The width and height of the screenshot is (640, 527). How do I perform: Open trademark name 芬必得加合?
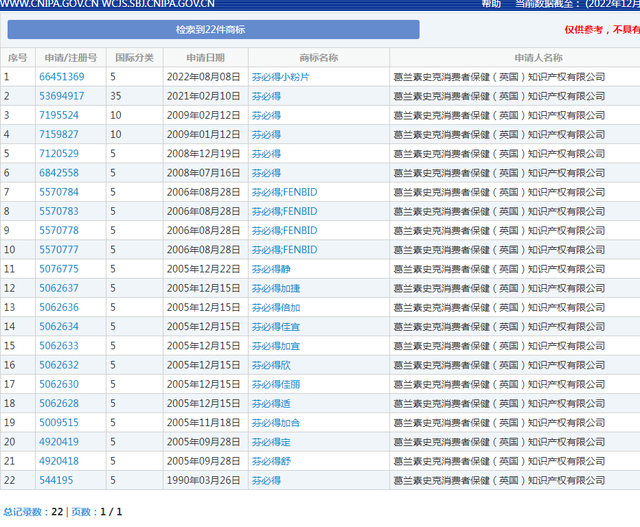(276, 422)
